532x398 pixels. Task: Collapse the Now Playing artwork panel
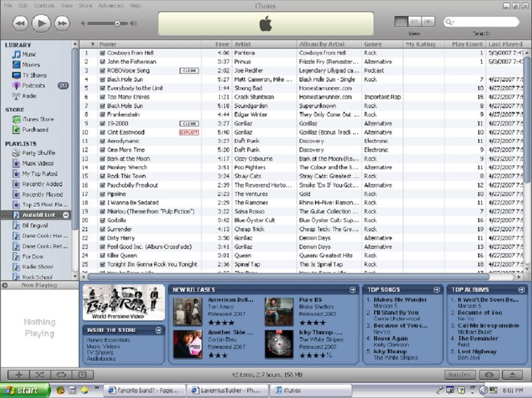(x=5, y=285)
